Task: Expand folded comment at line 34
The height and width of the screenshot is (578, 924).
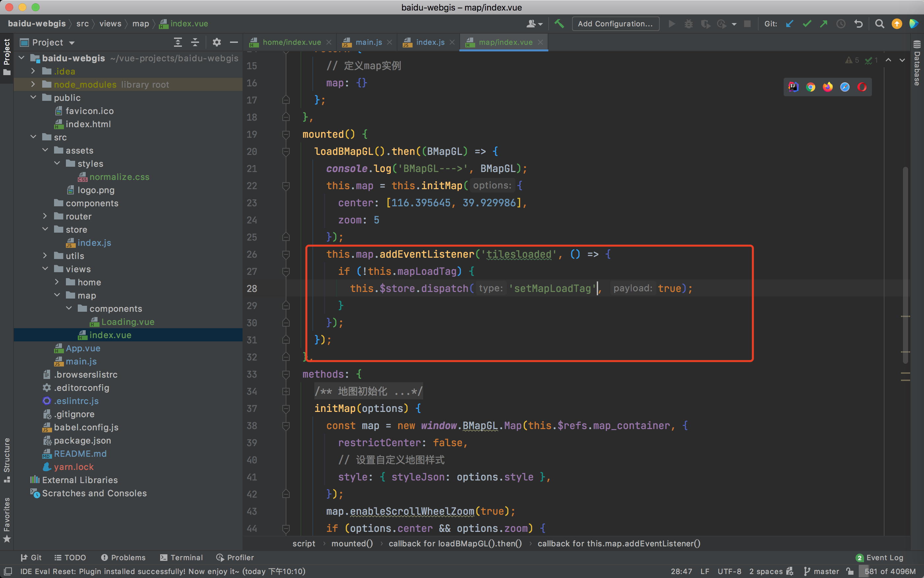Action: (x=286, y=391)
